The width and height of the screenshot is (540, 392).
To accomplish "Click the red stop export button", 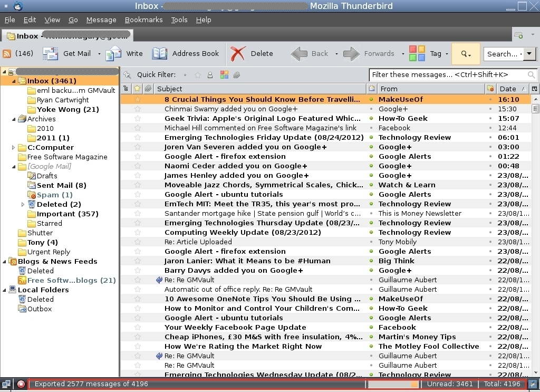I will (21, 384).
